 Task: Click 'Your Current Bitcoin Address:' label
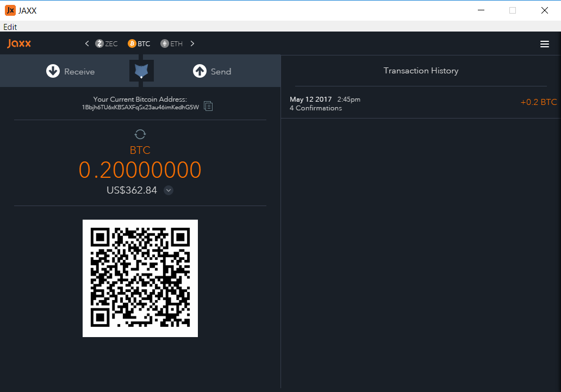click(140, 99)
